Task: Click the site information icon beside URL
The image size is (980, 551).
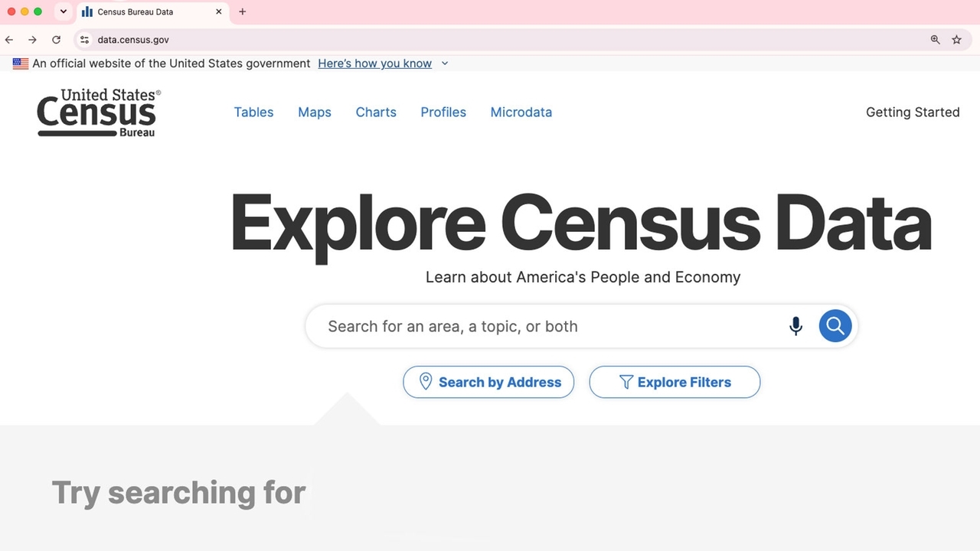Action: [x=85, y=40]
